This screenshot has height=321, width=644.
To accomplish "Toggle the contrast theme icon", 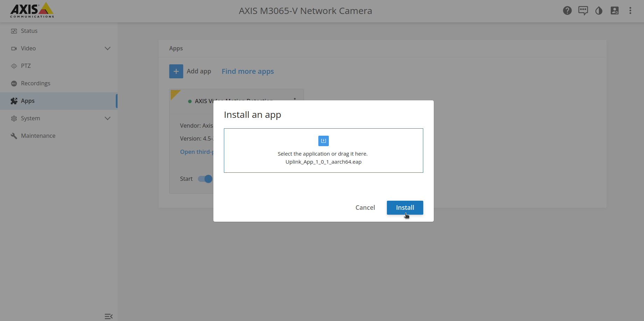I will pos(599,11).
